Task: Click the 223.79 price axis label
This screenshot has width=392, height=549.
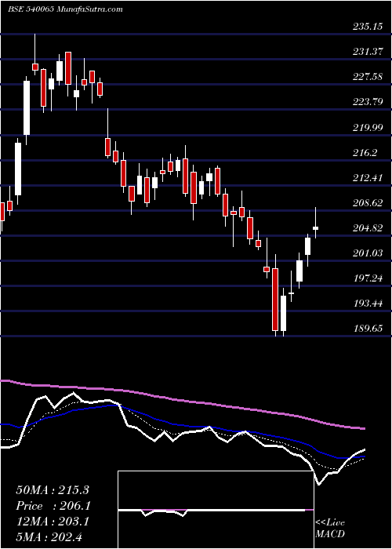Action: point(368,102)
